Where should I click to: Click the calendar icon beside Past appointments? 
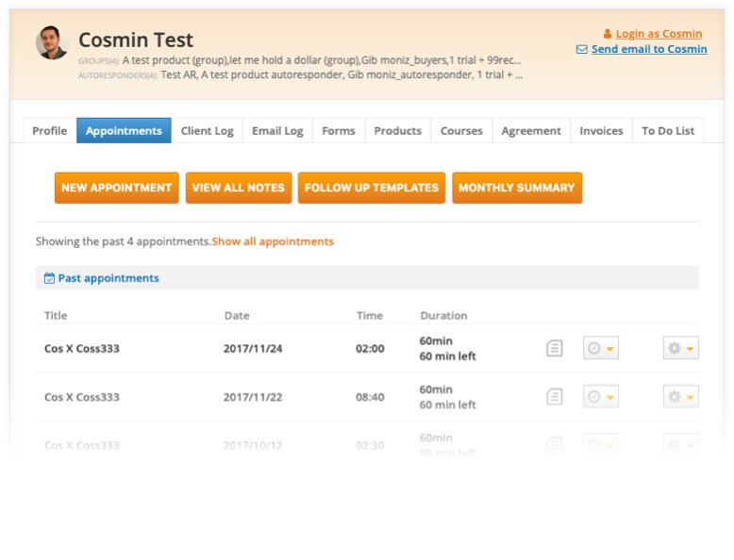(49, 278)
